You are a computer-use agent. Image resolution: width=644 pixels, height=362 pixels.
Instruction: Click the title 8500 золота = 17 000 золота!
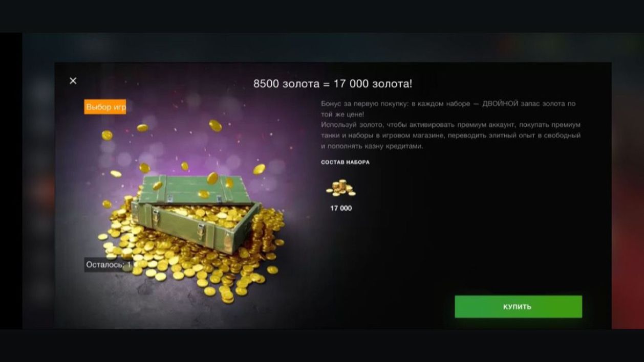(333, 84)
